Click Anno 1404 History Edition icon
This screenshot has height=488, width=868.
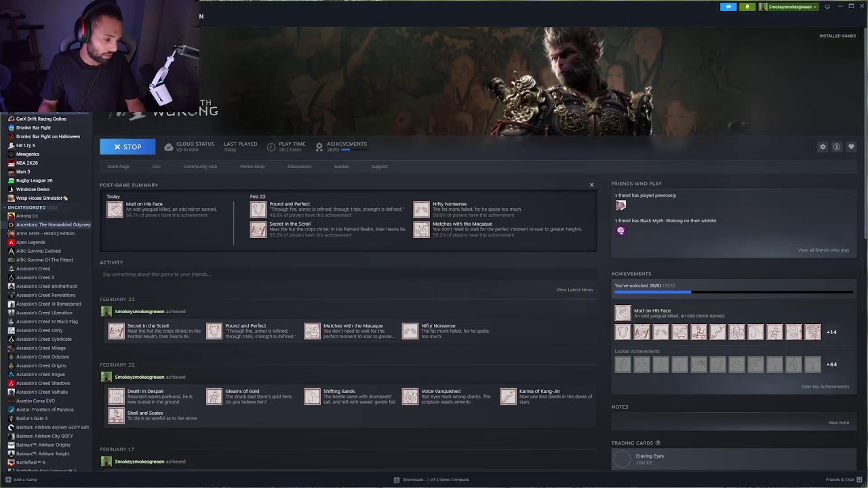(x=11, y=233)
